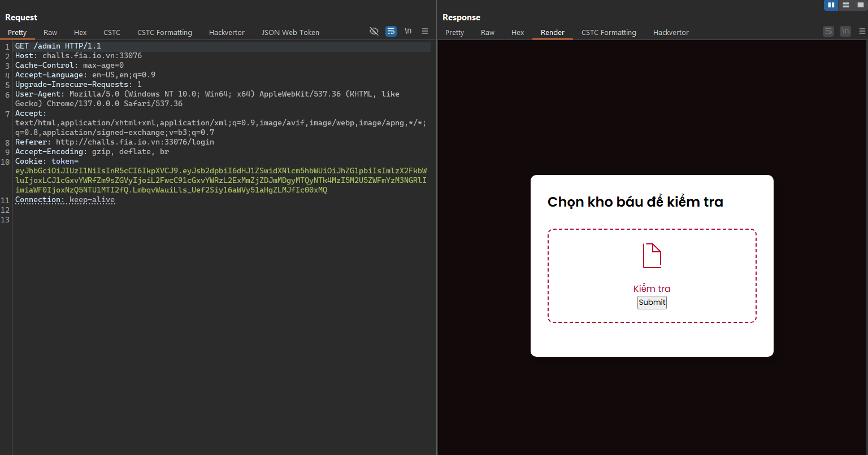Toggle \n newline icon in Response panel
Screen dimensions: 868x455
tap(845, 31)
